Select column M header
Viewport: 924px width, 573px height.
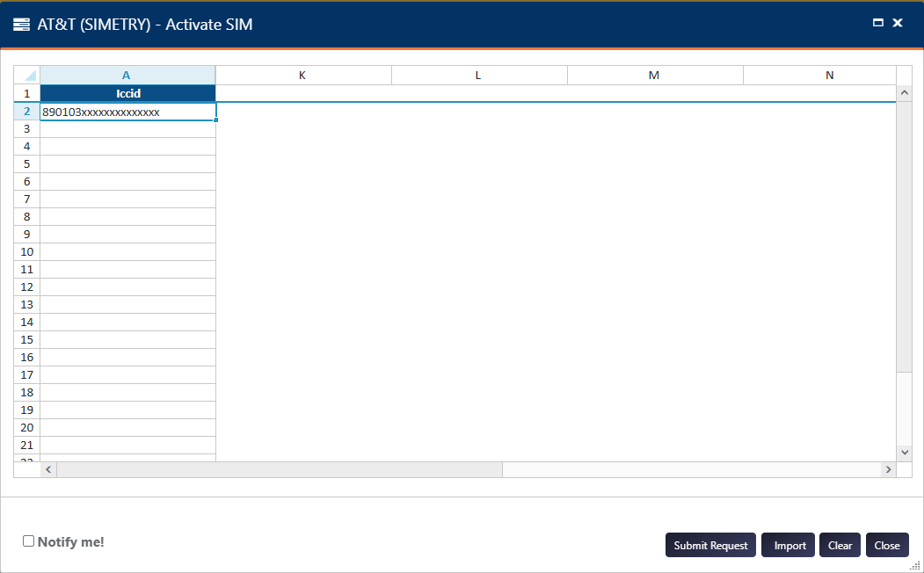pyautogui.click(x=654, y=76)
